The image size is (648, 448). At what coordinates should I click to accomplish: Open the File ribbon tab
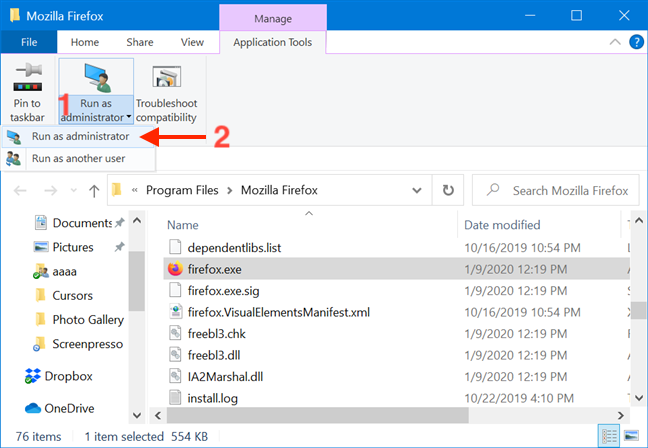pyautogui.click(x=29, y=42)
